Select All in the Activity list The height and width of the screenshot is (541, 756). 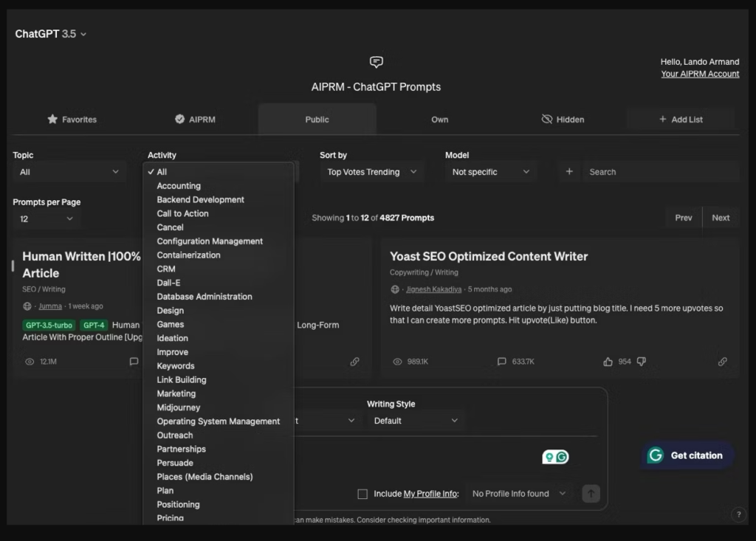219,172
